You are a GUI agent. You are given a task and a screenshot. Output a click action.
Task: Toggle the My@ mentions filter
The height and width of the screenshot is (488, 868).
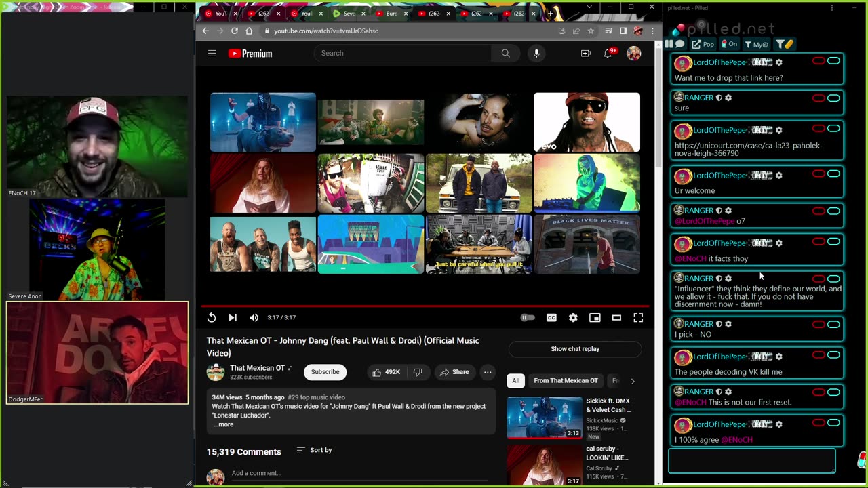tap(756, 44)
